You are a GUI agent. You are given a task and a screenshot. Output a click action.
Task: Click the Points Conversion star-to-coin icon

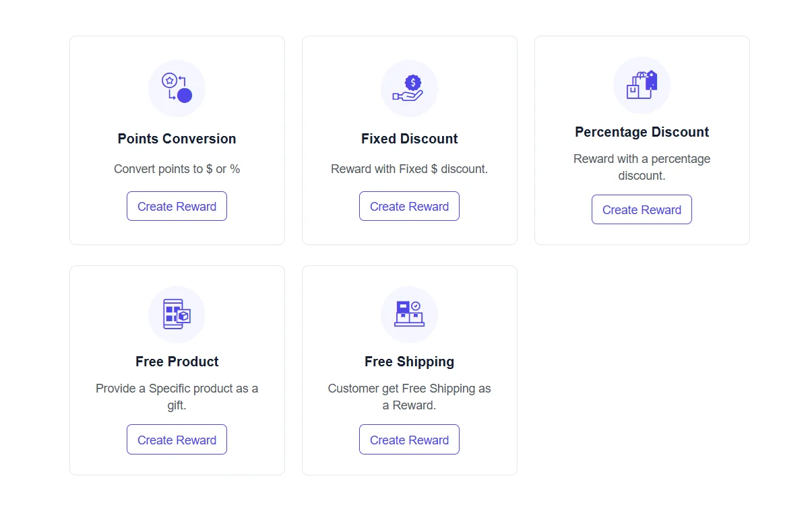point(177,88)
